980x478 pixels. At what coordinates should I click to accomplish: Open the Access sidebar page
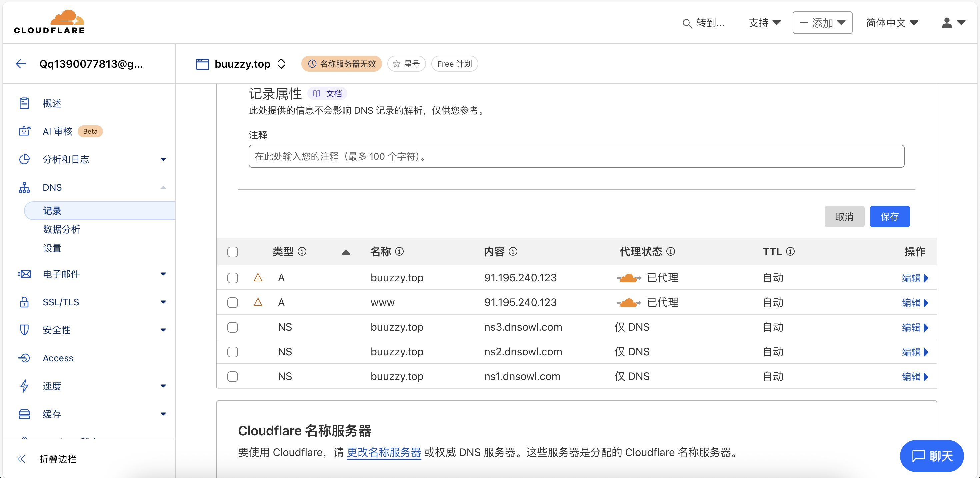click(58, 358)
